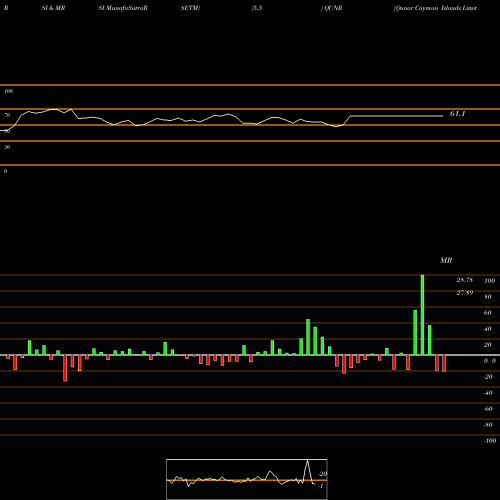Click the deepest red MR bar near left
The image size is (500, 500).
[x=65, y=368]
